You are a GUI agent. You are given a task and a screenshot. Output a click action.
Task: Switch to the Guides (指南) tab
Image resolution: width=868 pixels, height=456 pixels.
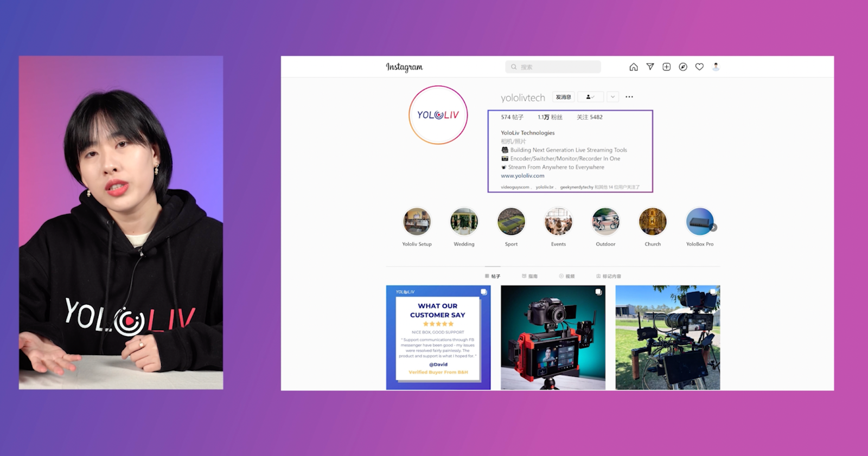pos(529,276)
